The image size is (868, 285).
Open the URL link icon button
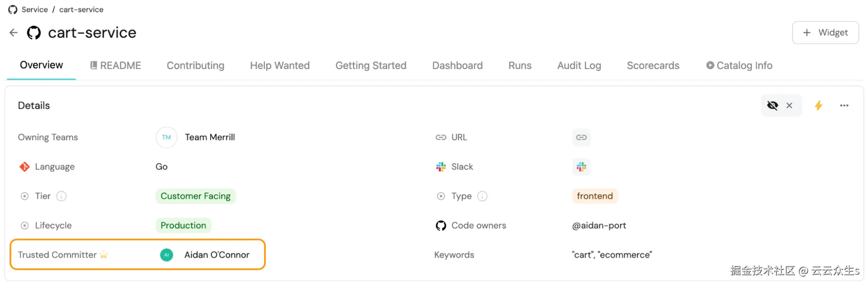pyautogui.click(x=581, y=138)
